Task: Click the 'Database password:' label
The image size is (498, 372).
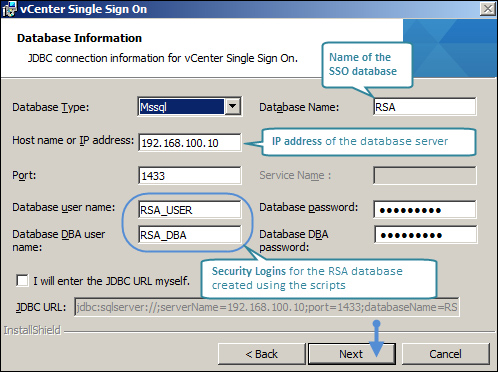Action: point(309,207)
